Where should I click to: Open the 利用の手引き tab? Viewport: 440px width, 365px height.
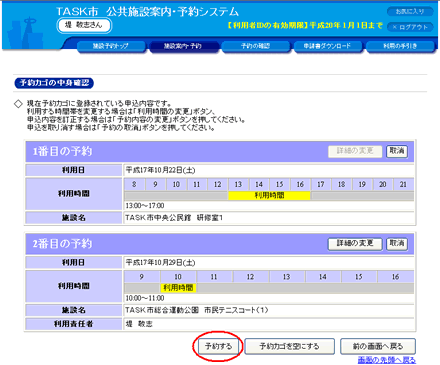[400, 46]
